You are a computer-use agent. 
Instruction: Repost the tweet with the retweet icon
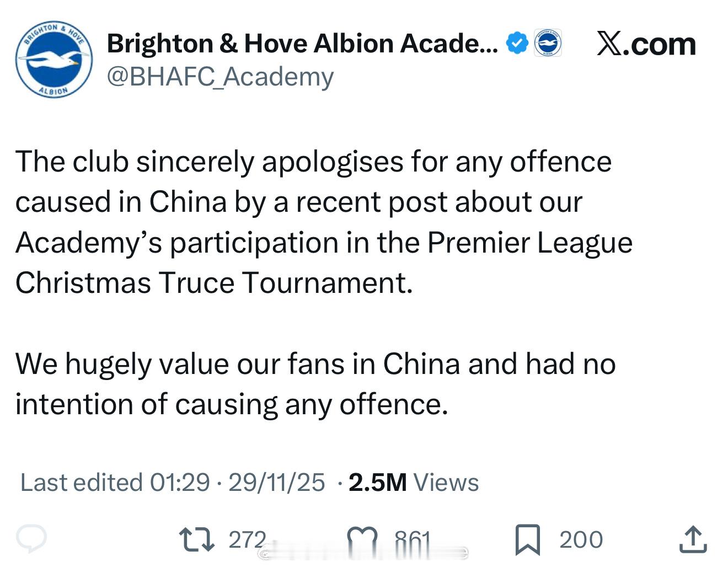pos(197,539)
